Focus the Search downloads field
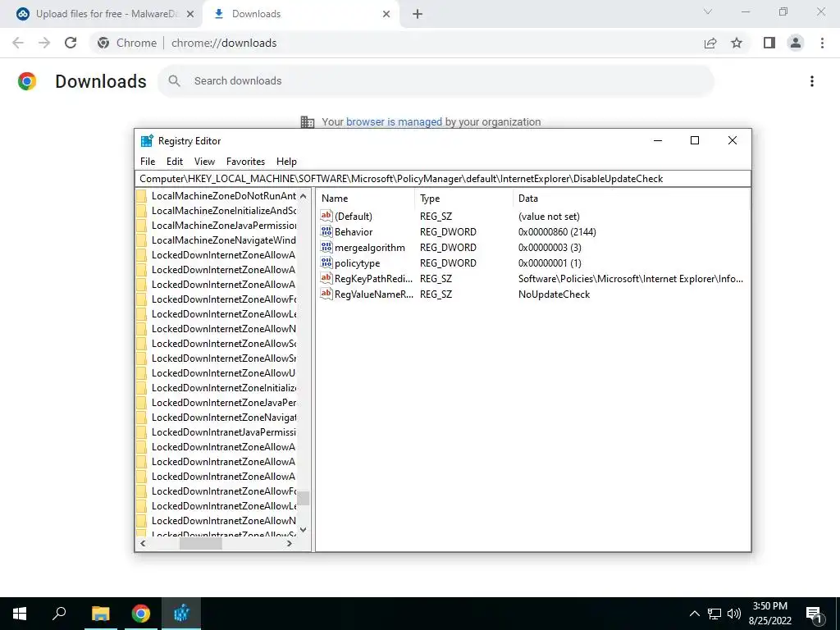 coord(436,81)
